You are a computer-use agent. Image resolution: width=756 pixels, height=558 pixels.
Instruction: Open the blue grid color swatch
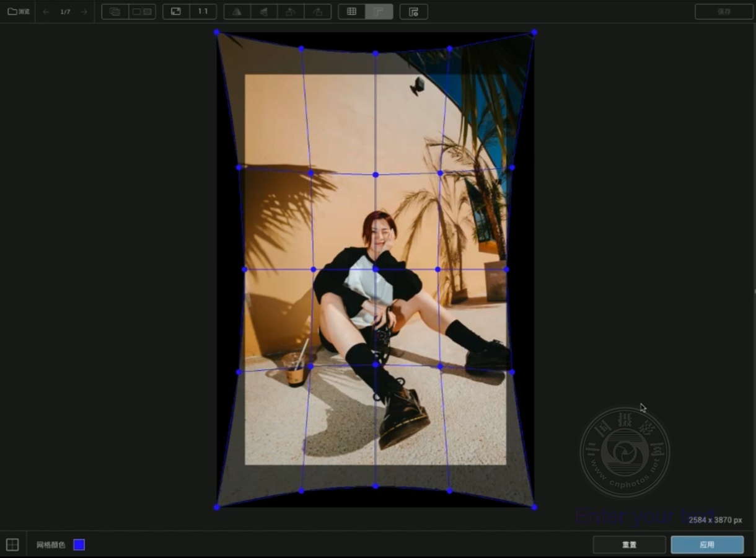pos(79,545)
